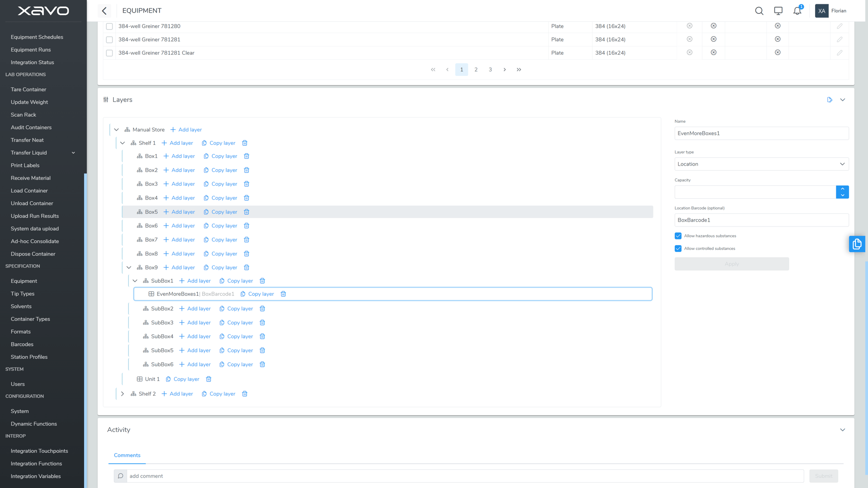
Task: Delete EvenMoreBoxes1 layer with trash icon
Action: (283, 294)
